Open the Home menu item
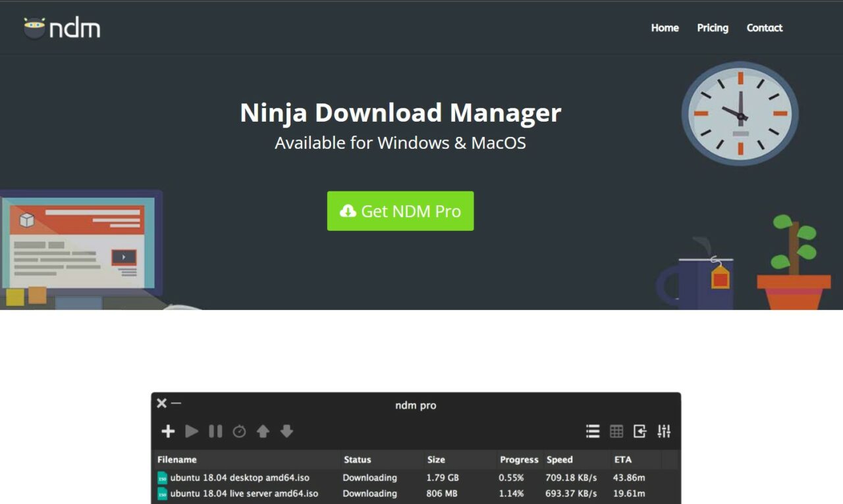Viewport: 843px width, 504px height. pos(665,28)
